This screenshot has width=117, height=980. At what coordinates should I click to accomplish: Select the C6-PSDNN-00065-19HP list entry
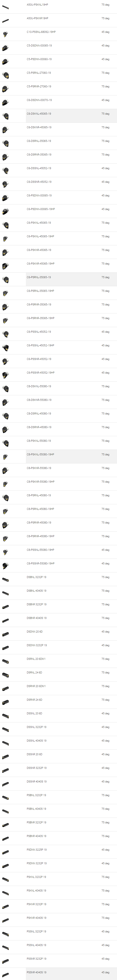click(41, 209)
